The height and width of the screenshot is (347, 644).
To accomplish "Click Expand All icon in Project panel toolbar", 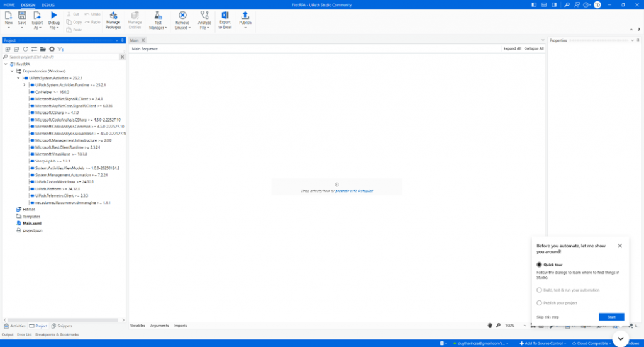I will point(8,49).
